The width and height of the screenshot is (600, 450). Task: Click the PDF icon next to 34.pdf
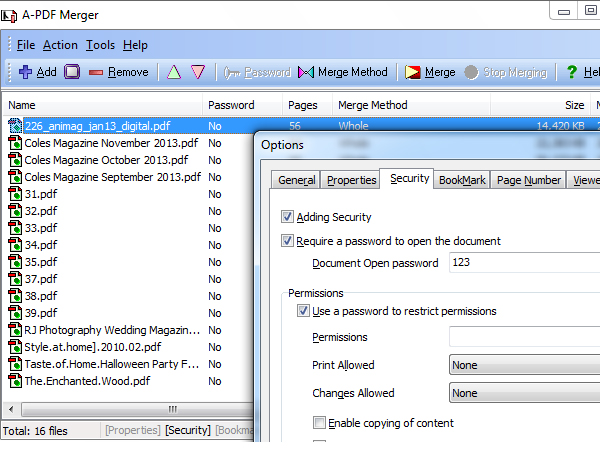15,245
